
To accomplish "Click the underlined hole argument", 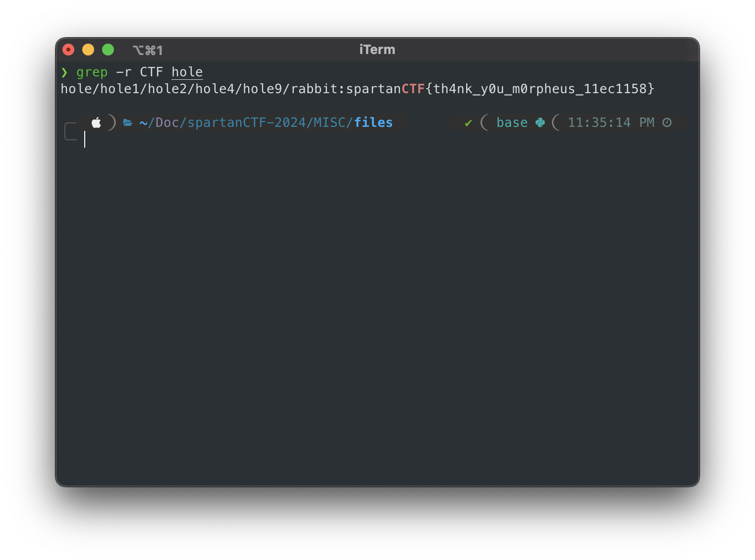I will [187, 72].
